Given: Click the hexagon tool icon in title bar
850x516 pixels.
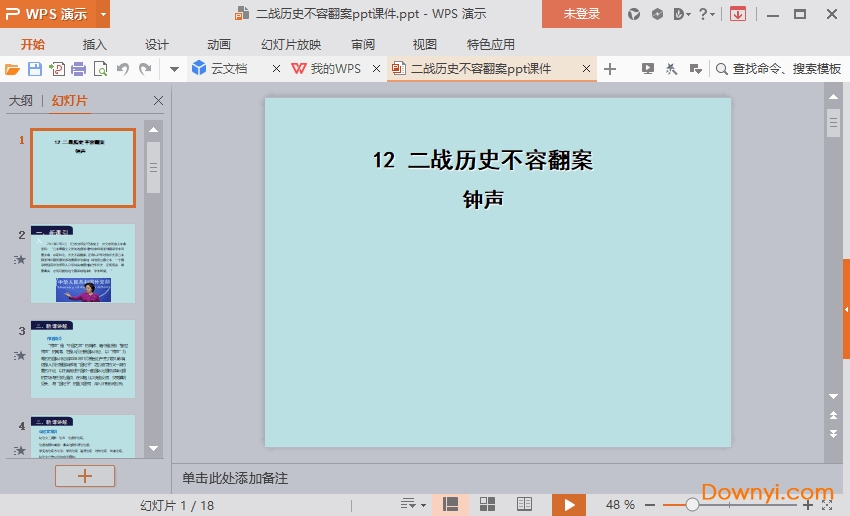Looking at the screenshot, I should coord(657,14).
